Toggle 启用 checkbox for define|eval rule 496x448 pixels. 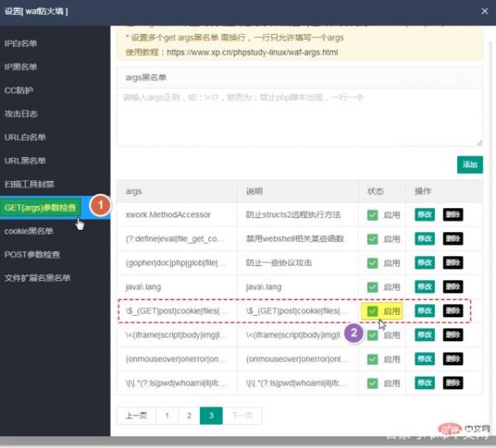click(x=372, y=239)
